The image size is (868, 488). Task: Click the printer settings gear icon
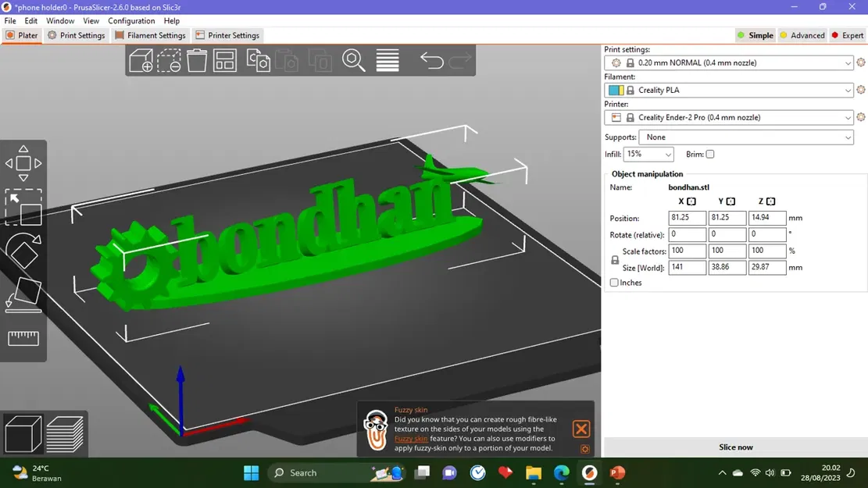point(861,117)
